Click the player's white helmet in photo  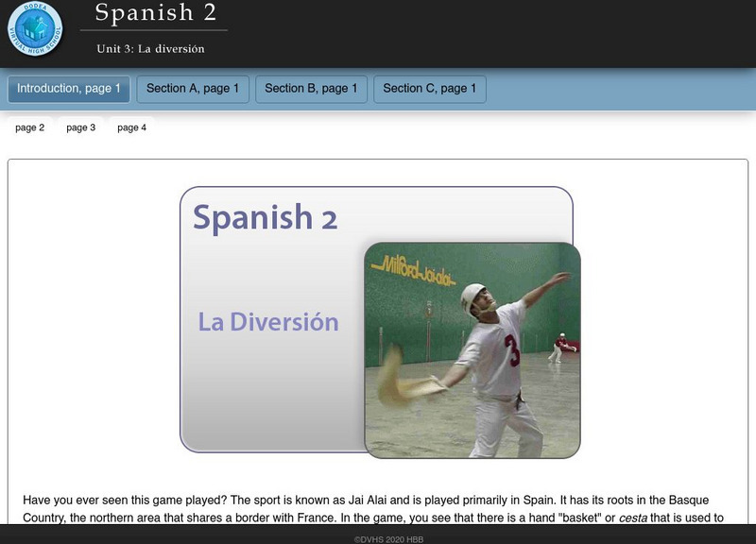(474, 298)
